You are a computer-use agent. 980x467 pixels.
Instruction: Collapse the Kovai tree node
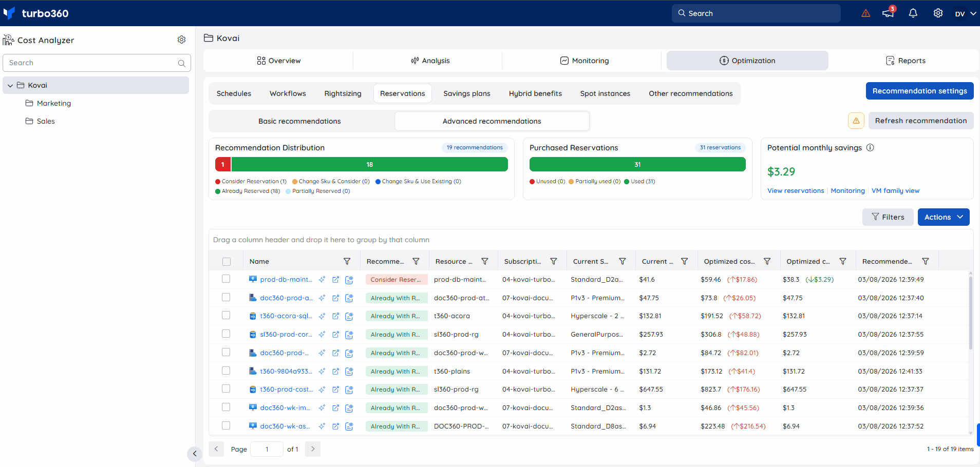[x=10, y=86]
